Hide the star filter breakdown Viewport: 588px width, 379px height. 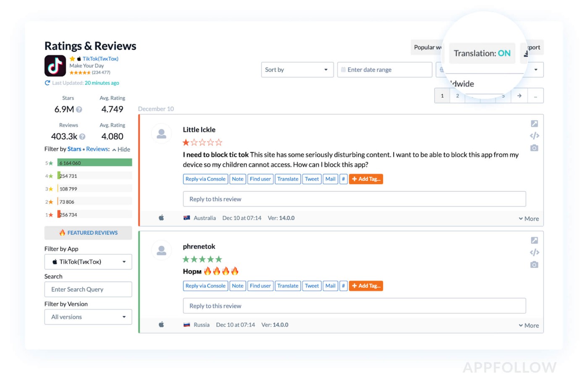pos(121,149)
